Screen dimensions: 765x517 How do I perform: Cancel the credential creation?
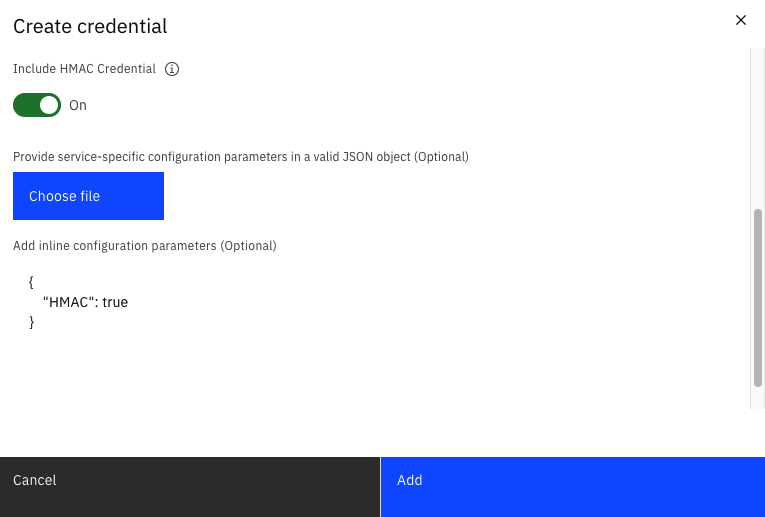[x=190, y=487]
